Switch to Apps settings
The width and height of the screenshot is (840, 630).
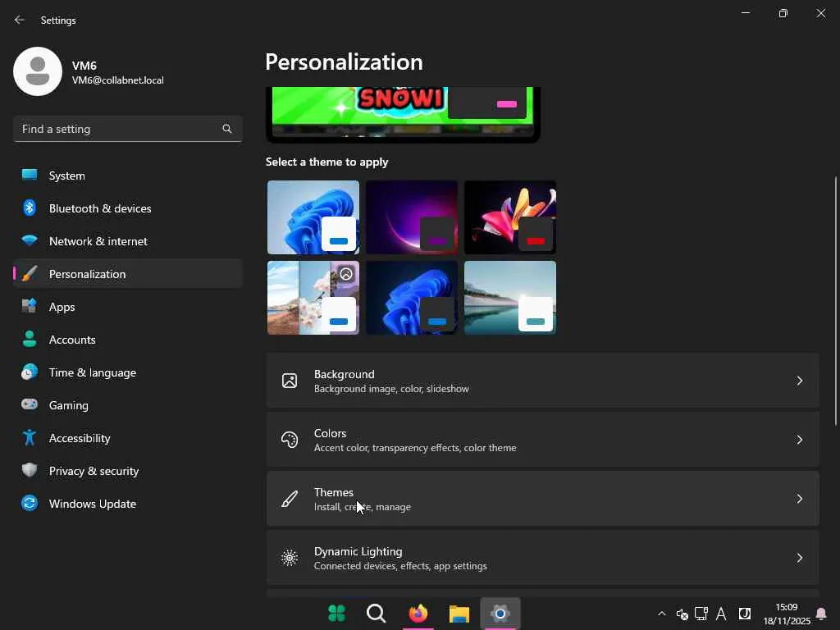pos(128,307)
